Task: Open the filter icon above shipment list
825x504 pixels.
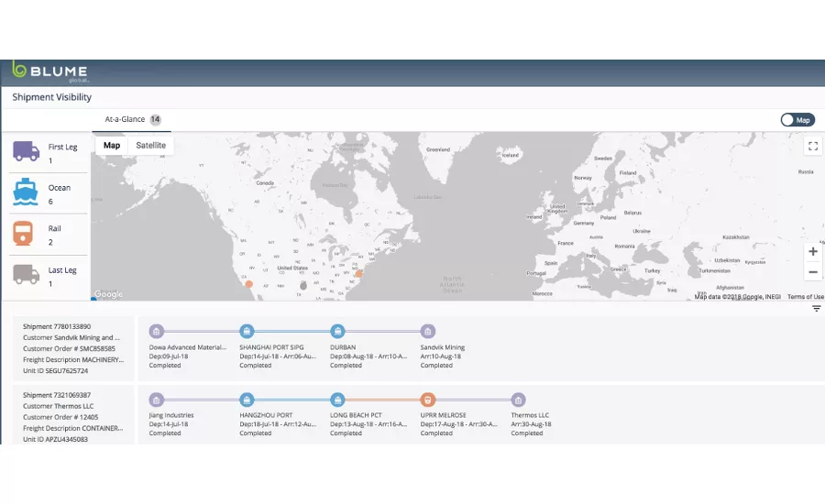Action: (816, 309)
